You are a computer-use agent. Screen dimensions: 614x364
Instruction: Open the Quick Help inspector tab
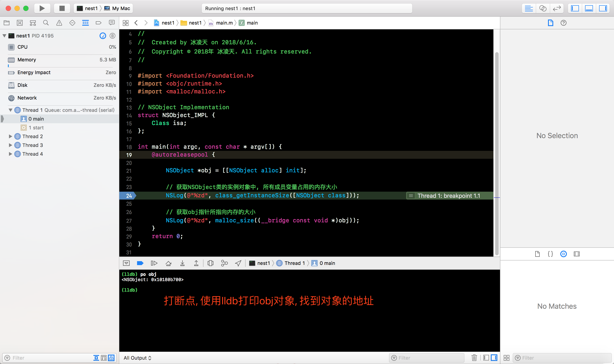point(564,23)
